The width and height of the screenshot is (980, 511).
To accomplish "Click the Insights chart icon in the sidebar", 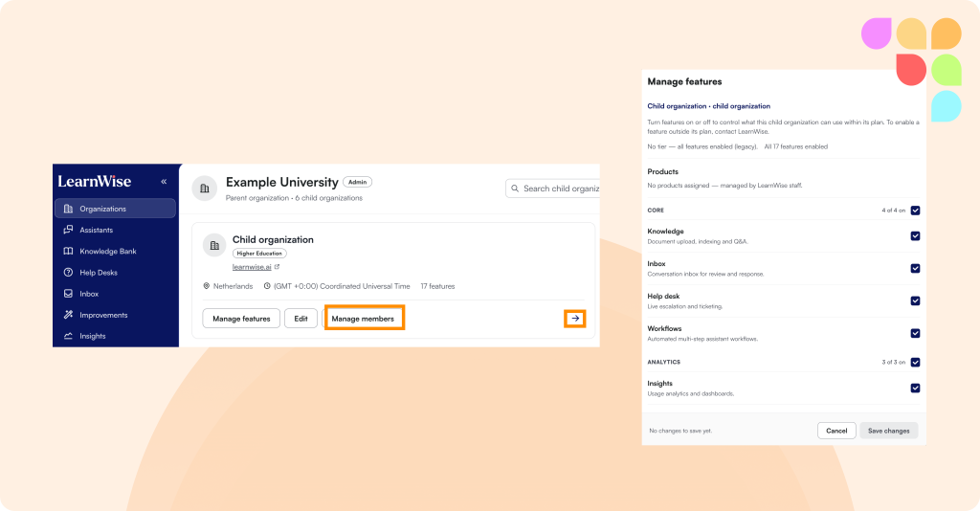I will coord(69,336).
